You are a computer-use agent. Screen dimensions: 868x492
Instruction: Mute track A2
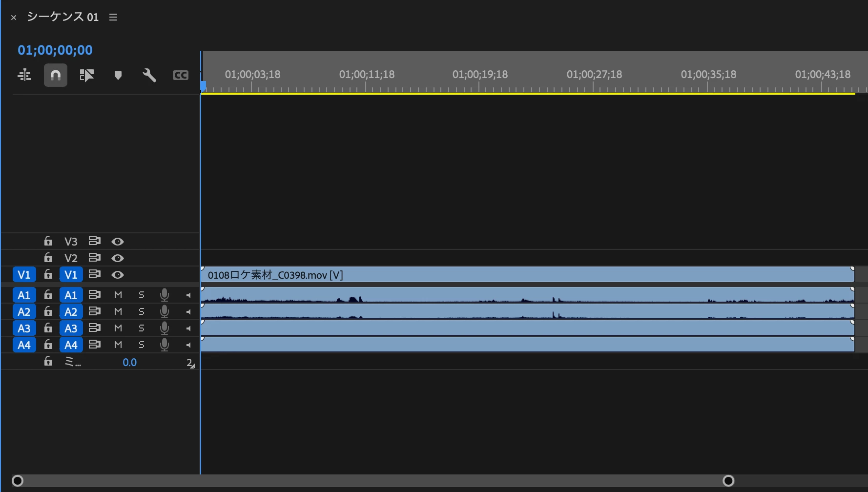(118, 311)
